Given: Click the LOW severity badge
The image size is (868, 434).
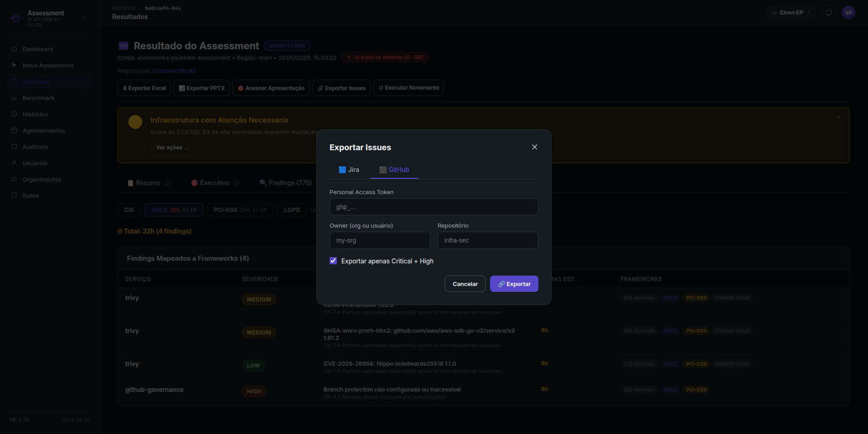Looking at the screenshot, I should tap(253, 365).
